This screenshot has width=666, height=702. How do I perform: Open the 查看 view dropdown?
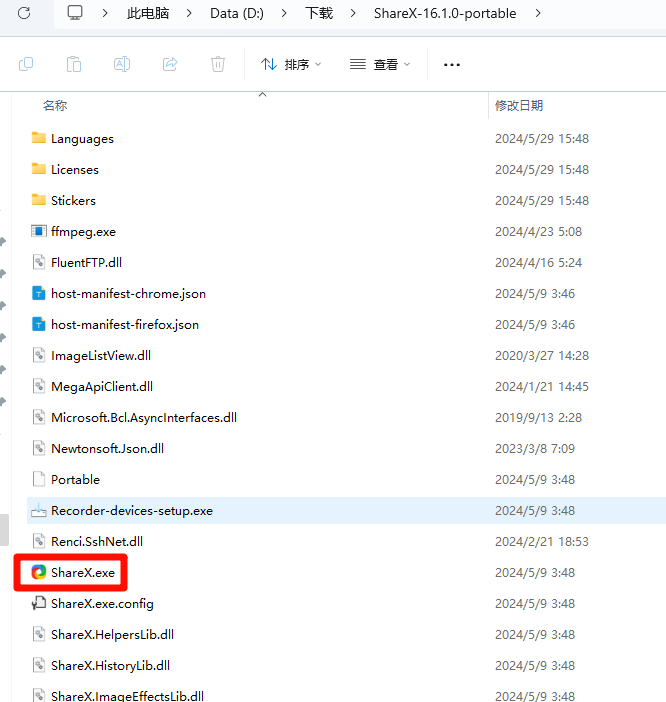click(380, 64)
